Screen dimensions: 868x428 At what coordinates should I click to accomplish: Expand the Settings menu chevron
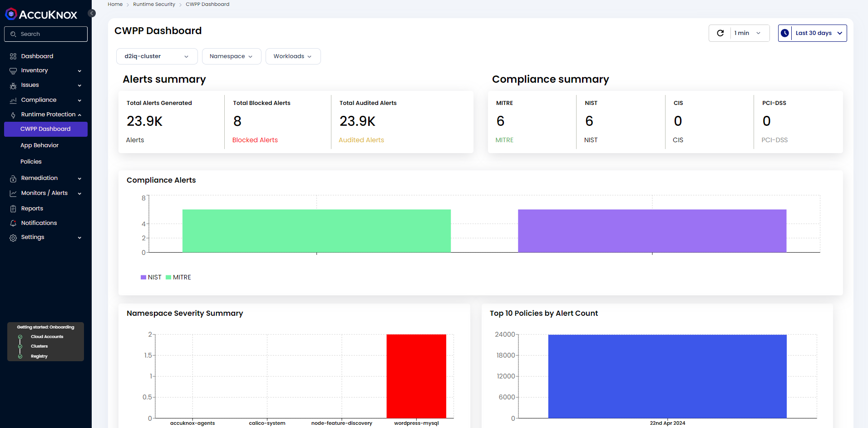click(79, 238)
